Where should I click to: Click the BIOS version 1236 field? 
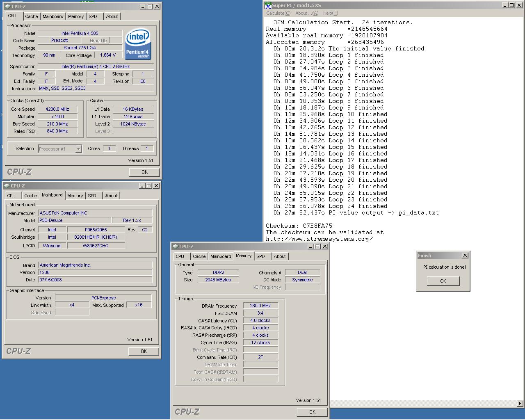pyautogui.click(x=95, y=272)
